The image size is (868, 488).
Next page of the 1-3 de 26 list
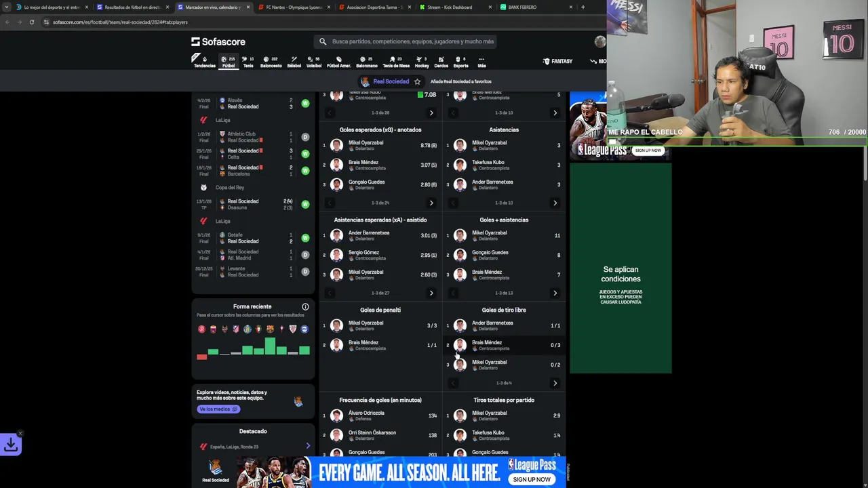pyautogui.click(x=431, y=113)
